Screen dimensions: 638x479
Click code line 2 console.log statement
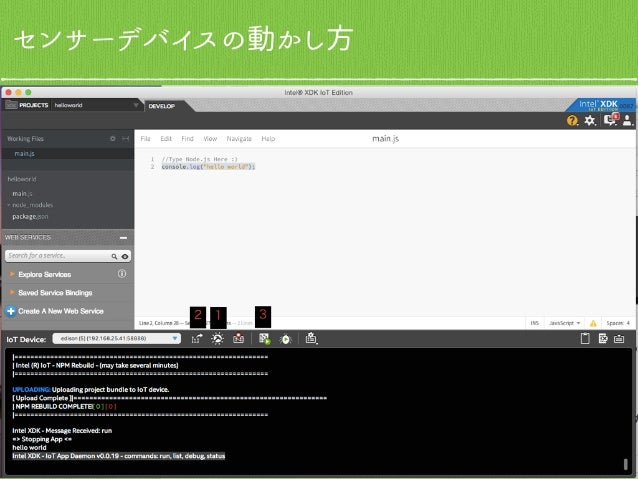click(208, 167)
